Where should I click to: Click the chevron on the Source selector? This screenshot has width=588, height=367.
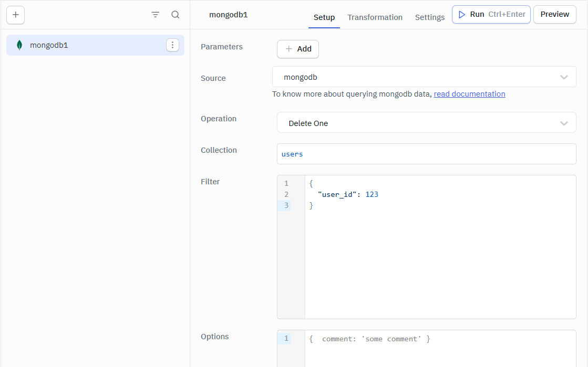(564, 77)
